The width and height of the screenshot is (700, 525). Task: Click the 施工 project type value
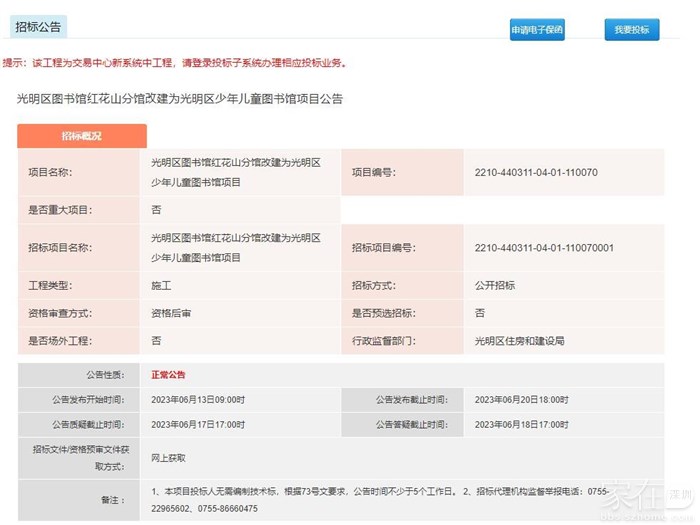point(161,285)
